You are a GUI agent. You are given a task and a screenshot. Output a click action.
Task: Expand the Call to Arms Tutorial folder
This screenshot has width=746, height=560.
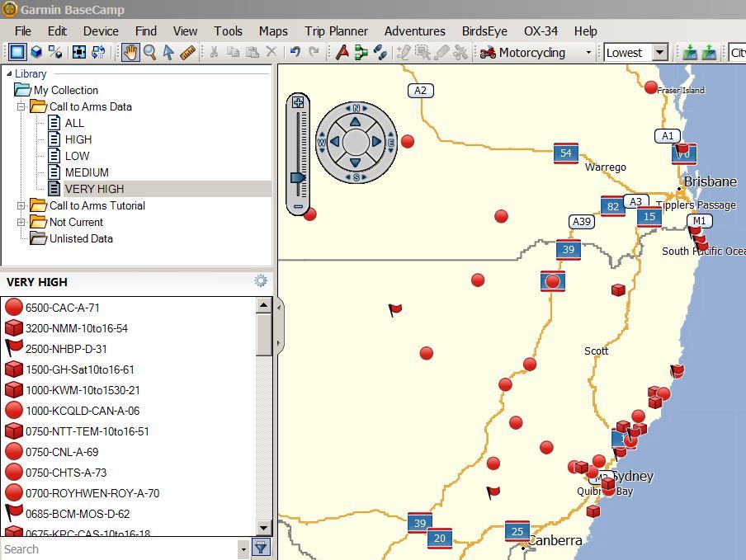tap(21, 205)
